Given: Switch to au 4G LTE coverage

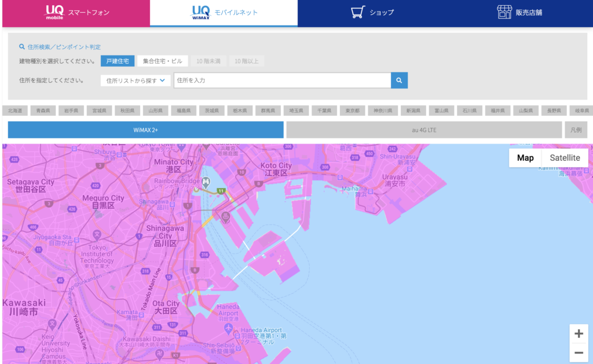Looking at the screenshot, I should (x=424, y=130).
